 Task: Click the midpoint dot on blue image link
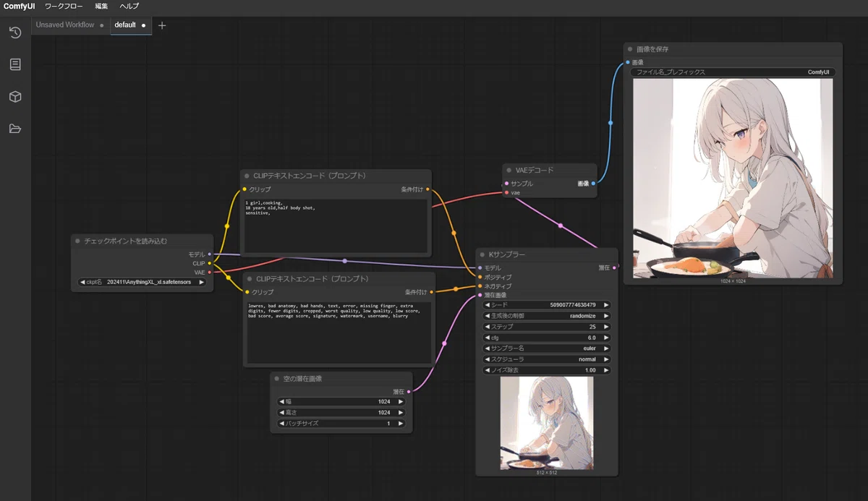(610, 123)
